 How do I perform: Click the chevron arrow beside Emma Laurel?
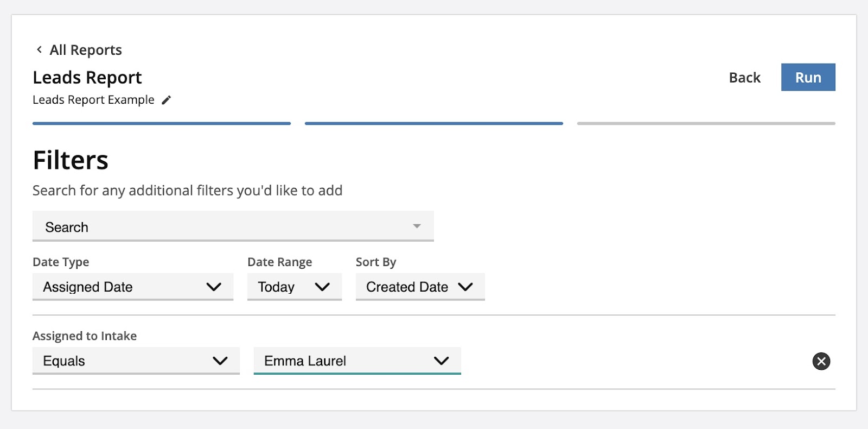(442, 361)
